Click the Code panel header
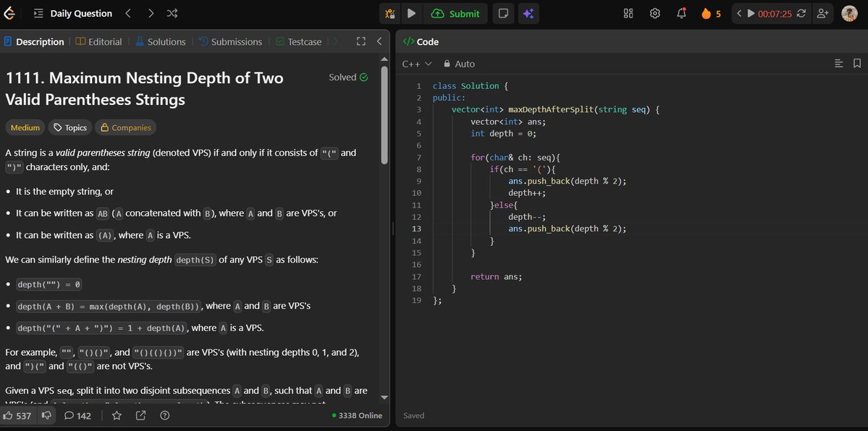This screenshot has height=431, width=868. tap(421, 41)
